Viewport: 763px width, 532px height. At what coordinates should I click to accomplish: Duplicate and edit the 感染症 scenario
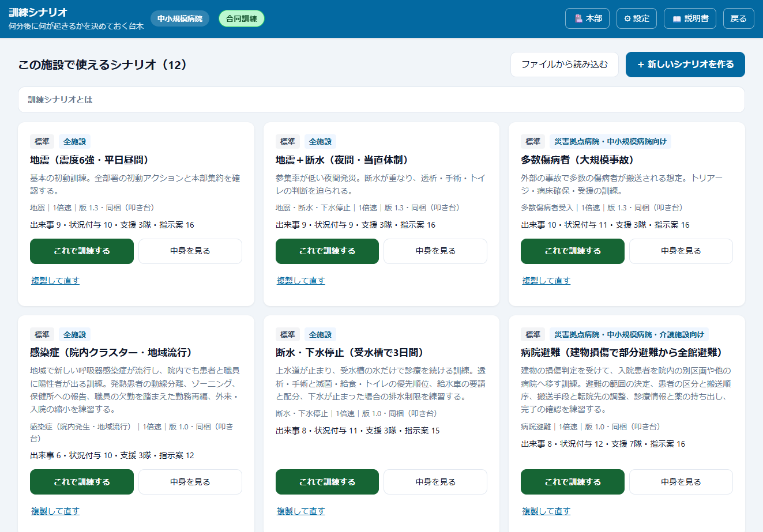click(x=55, y=511)
